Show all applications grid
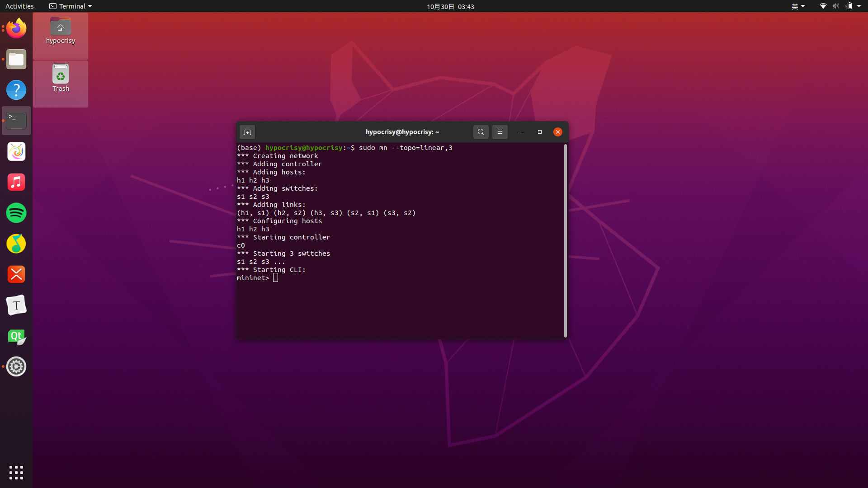Viewport: 868px width, 488px height. 16,473
